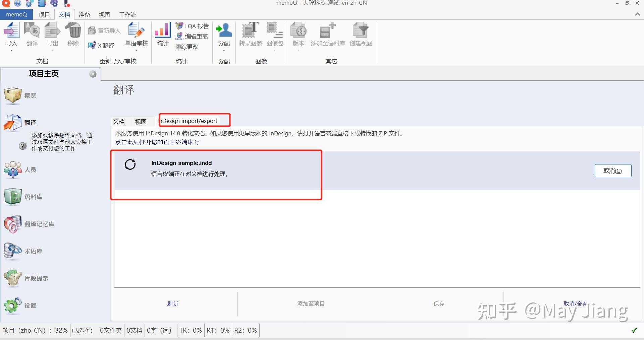Run the LQA 报告 report
This screenshot has height=340, width=644.
point(192,25)
